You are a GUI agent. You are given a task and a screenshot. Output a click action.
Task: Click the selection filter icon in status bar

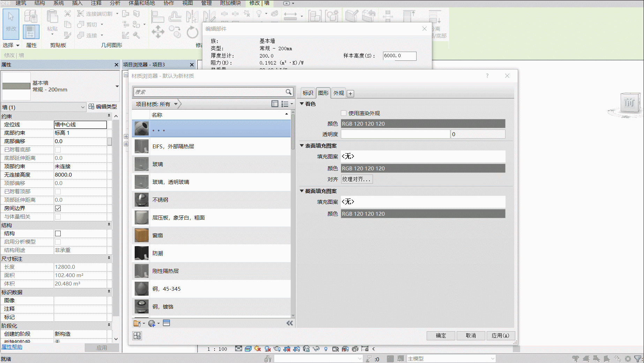(638, 358)
